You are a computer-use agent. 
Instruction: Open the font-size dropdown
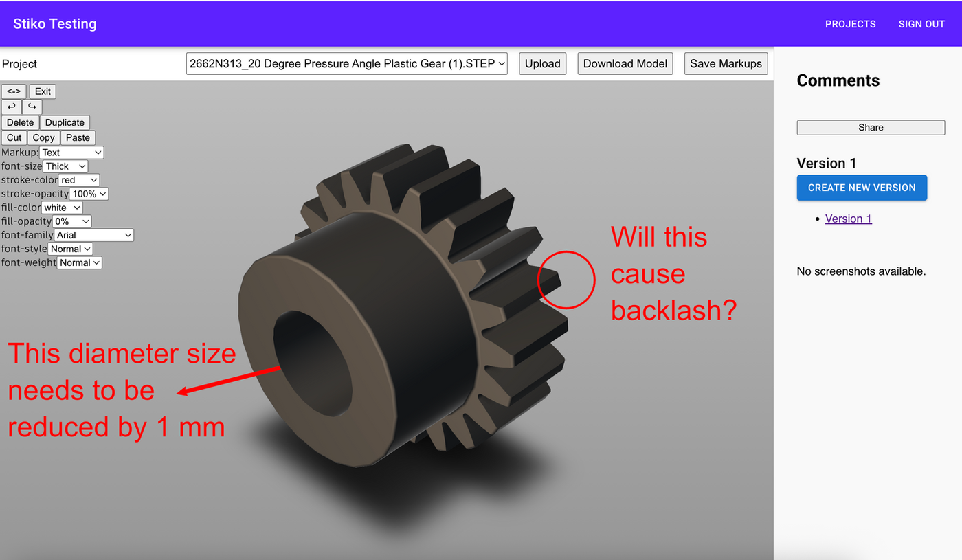point(65,166)
